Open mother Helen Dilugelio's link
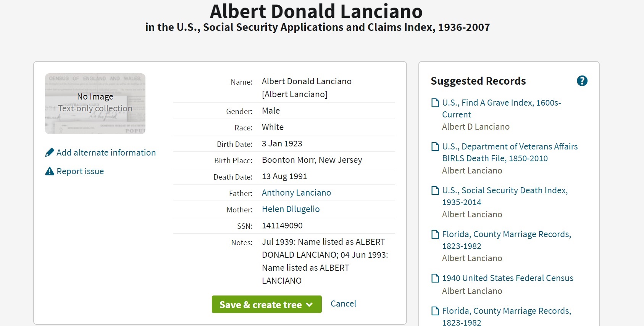Screen dimensions: 644x326 coord(291,209)
